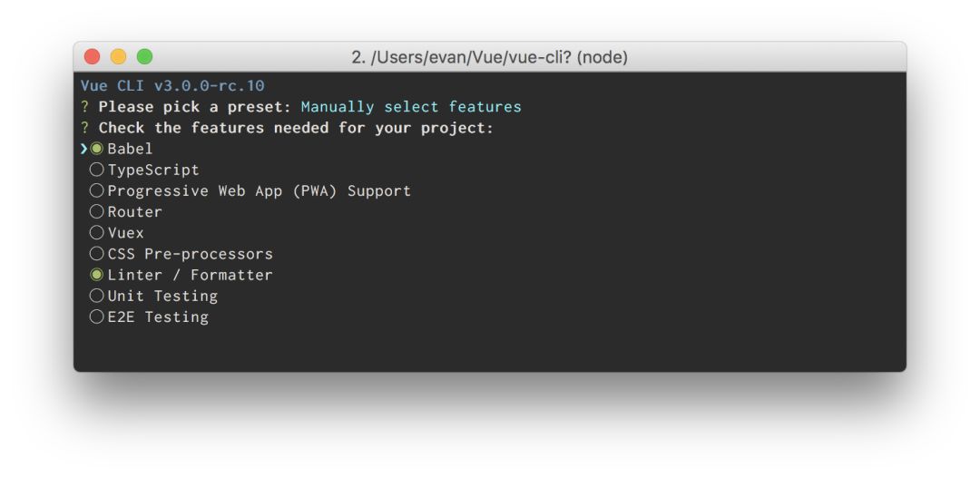
Task: Toggle the Babel feature radio button
Action: click(97, 149)
